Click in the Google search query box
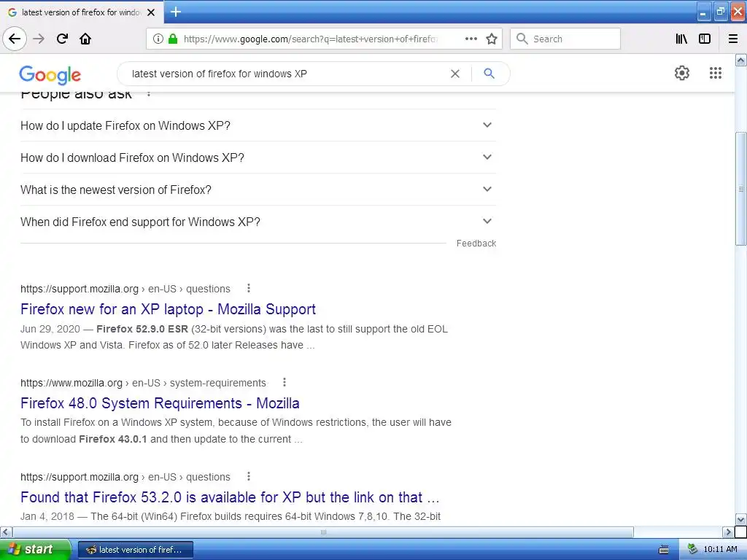747x560 pixels. tap(286, 74)
